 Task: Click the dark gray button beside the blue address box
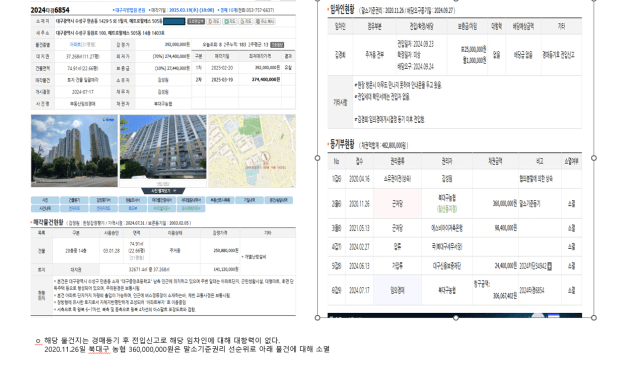(196, 21)
